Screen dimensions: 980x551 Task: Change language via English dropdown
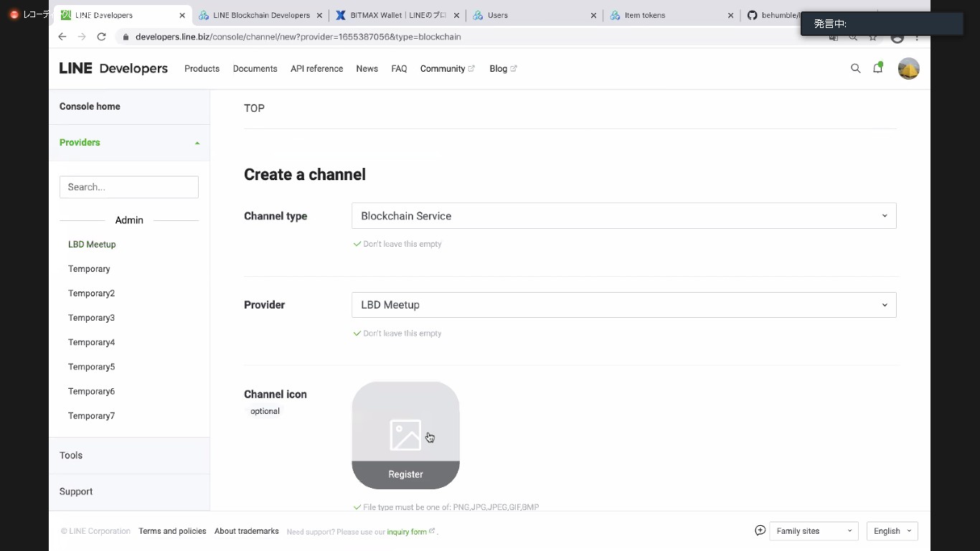coord(892,531)
